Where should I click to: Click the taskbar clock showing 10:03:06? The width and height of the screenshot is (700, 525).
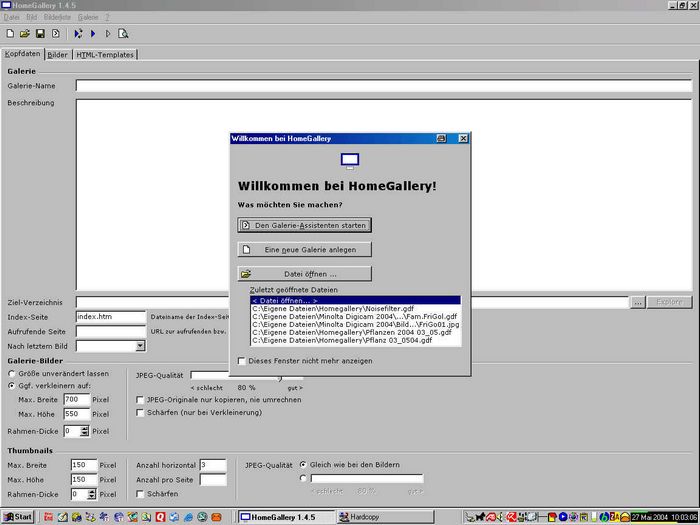click(664, 517)
